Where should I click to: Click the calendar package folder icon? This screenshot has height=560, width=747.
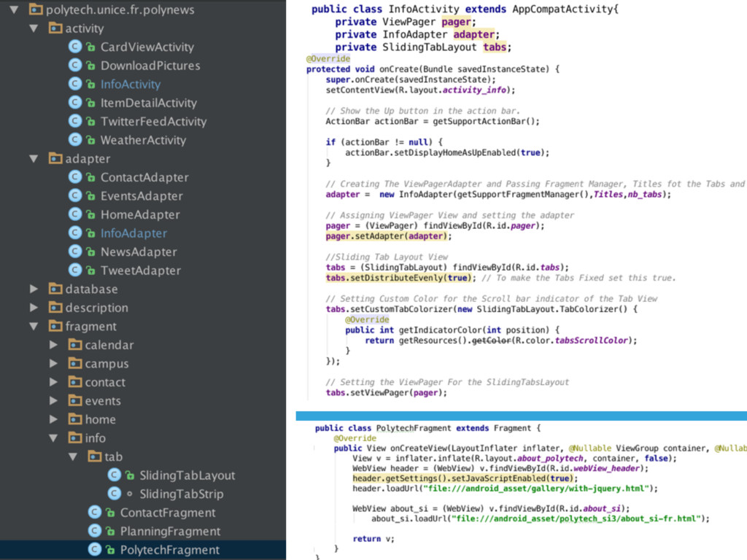coord(75,344)
